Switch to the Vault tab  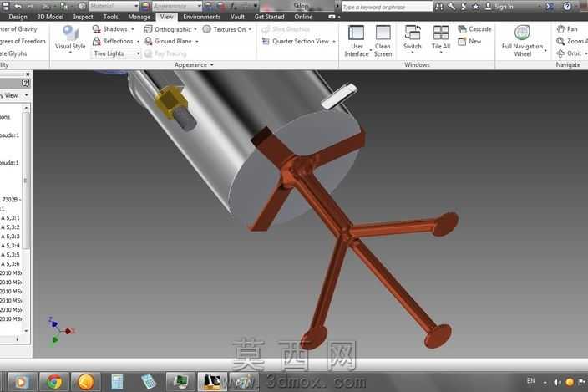coord(237,17)
